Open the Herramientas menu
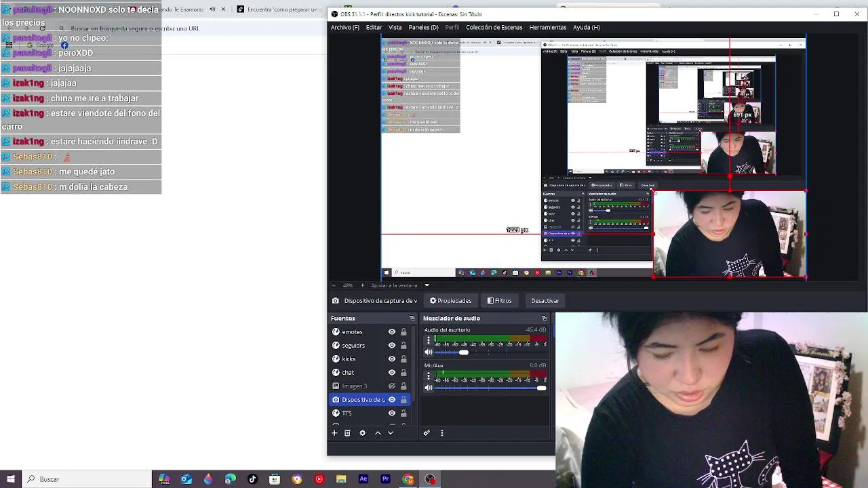Viewport: 868px width, 488px height. click(548, 27)
